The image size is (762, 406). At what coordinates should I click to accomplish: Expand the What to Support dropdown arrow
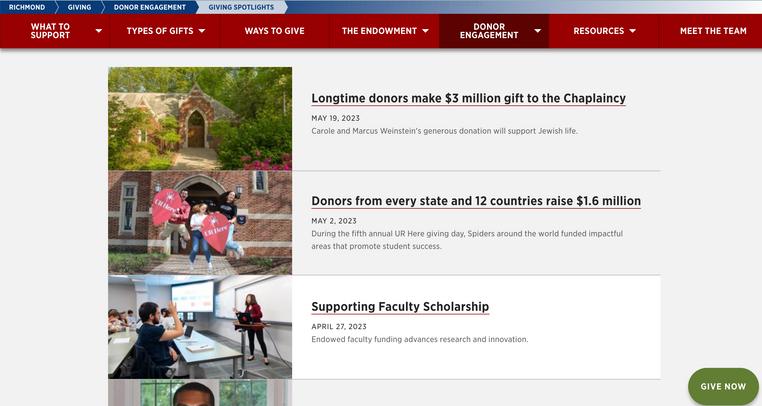point(99,31)
